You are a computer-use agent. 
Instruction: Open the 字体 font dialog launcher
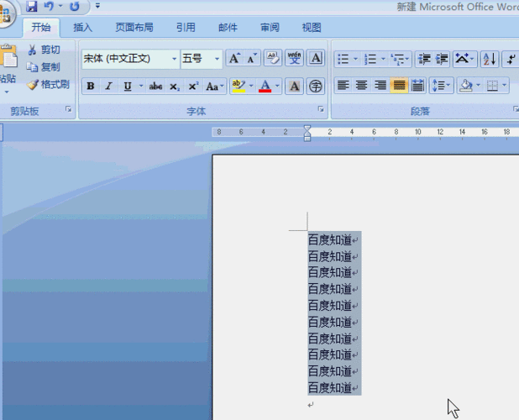(x=321, y=110)
